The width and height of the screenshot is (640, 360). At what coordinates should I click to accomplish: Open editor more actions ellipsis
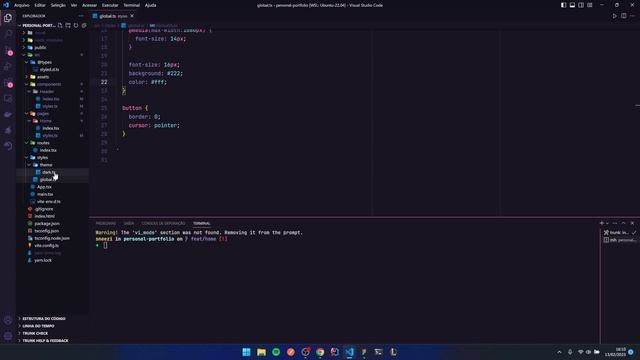click(632, 16)
